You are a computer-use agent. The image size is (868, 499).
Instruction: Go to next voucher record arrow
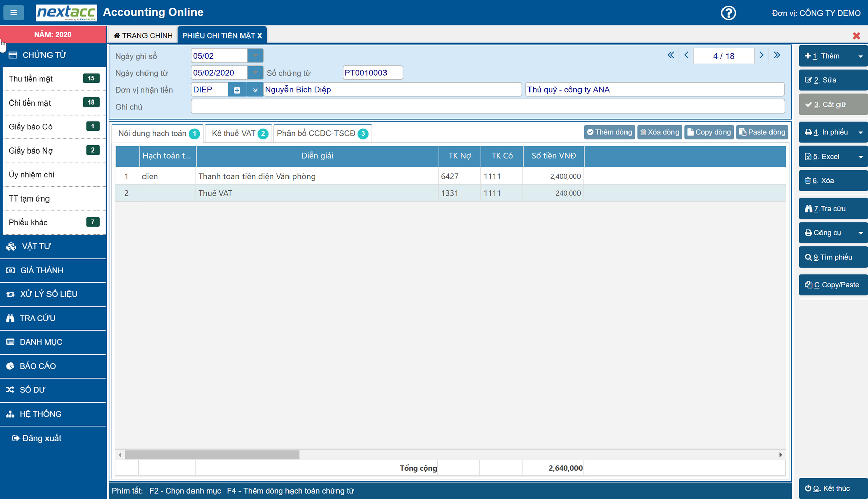761,55
